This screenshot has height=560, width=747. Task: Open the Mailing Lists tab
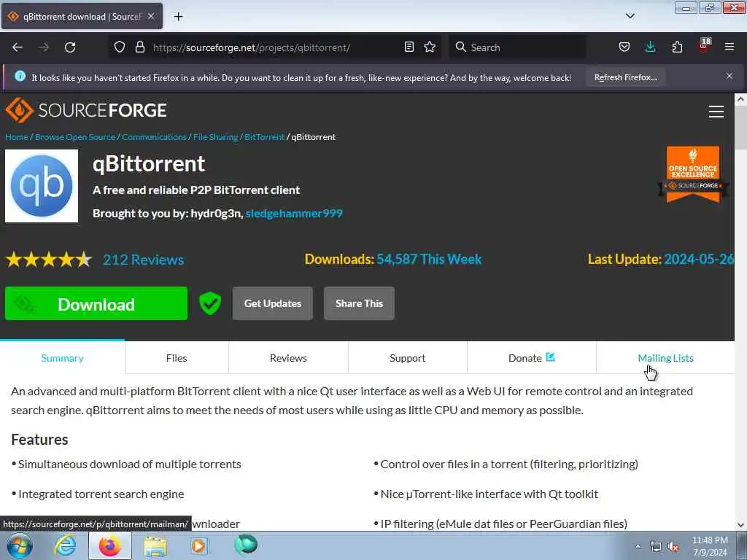pyautogui.click(x=665, y=357)
